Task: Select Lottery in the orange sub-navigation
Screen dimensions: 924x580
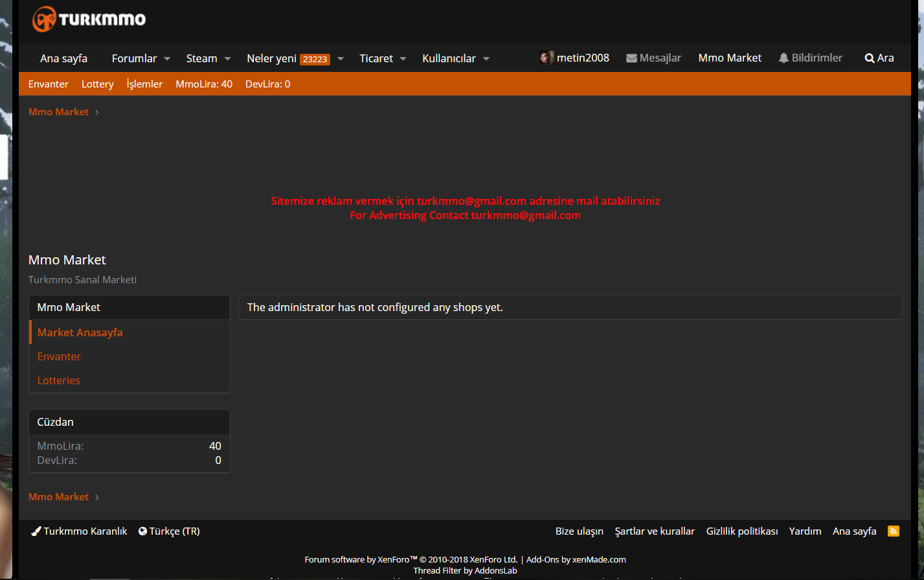Action: tap(97, 84)
